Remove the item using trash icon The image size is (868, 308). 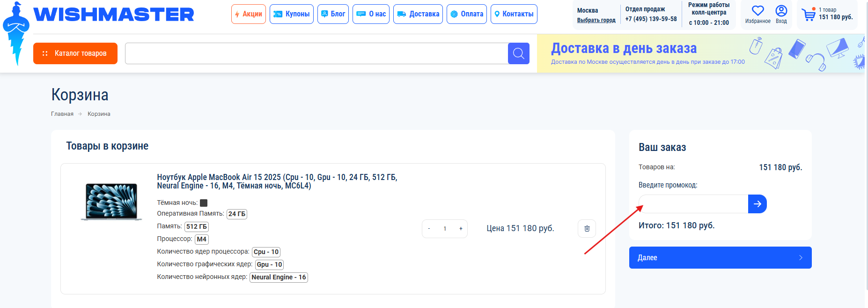[587, 229]
